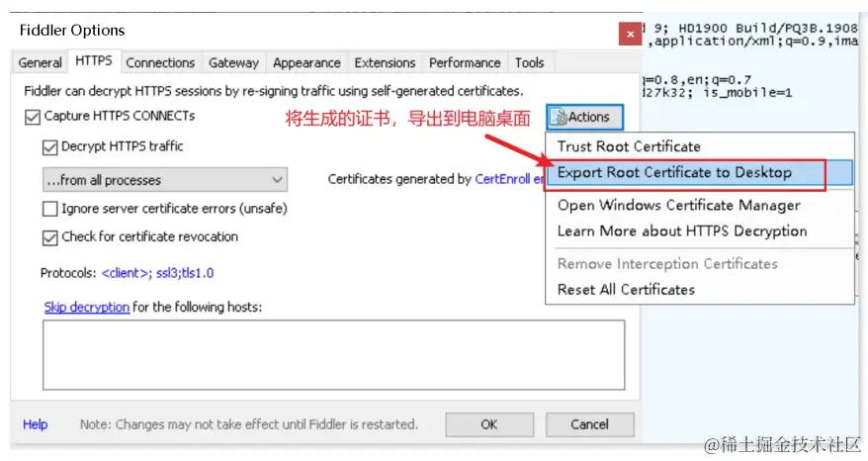Close the Fiddler Options dialog
The width and height of the screenshot is (868, 461).
coord(630,35)
